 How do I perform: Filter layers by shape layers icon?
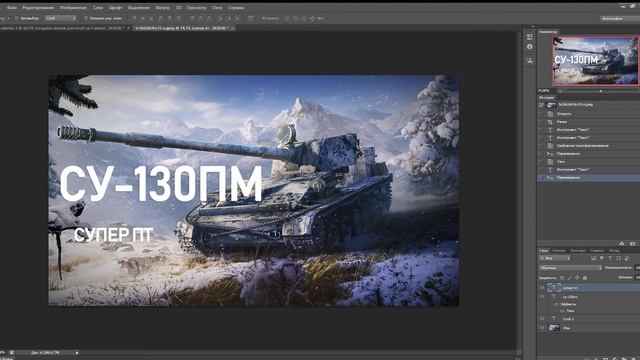point(618,258)
